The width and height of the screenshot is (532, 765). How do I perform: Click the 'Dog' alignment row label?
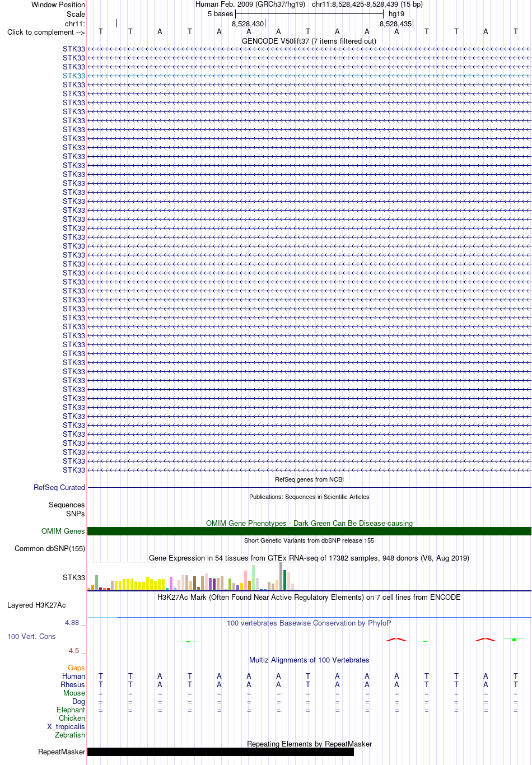point(79,701)
